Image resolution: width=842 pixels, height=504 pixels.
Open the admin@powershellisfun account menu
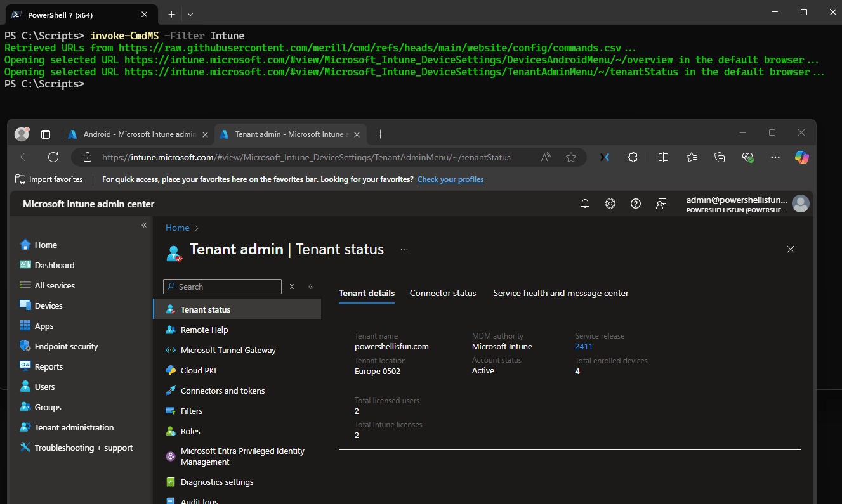click(x=747, y=204)
